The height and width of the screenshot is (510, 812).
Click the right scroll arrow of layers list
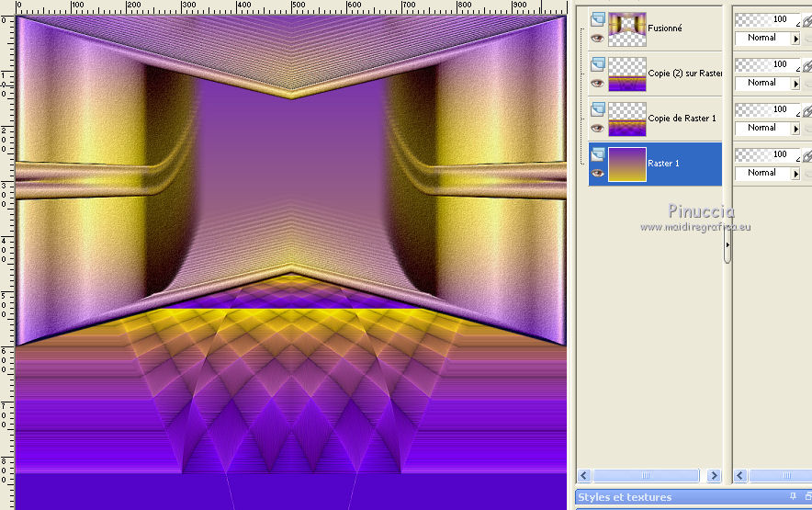coord(714,476)
